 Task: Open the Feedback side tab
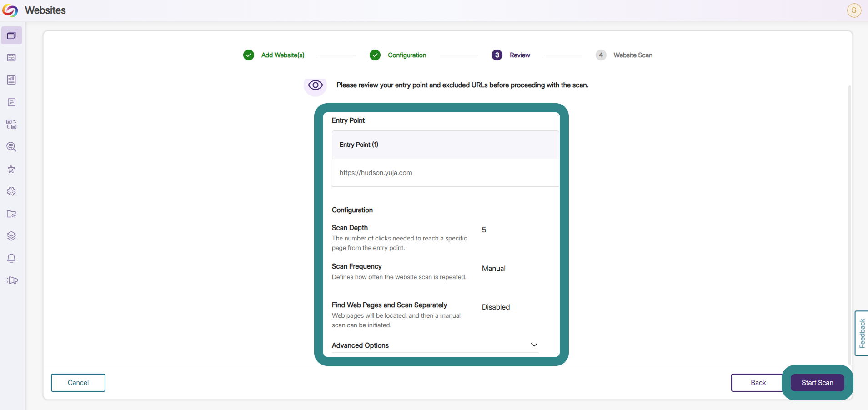click(862, 333)
